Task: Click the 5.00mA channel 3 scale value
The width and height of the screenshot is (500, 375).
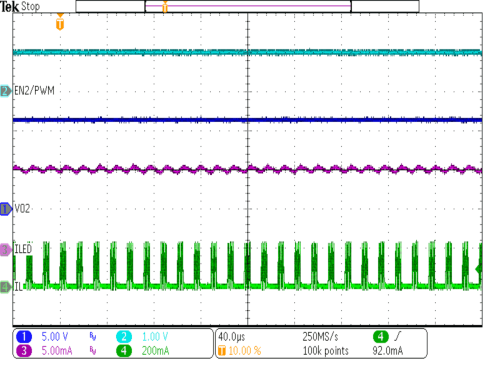Action: click(x=57, y=351)
